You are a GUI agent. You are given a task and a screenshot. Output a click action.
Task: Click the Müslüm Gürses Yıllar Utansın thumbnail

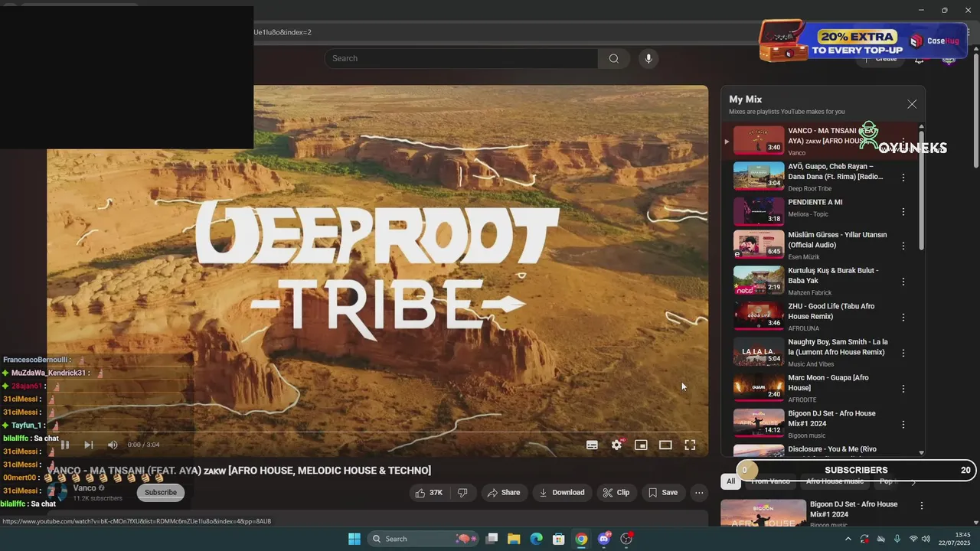(759, 245)
